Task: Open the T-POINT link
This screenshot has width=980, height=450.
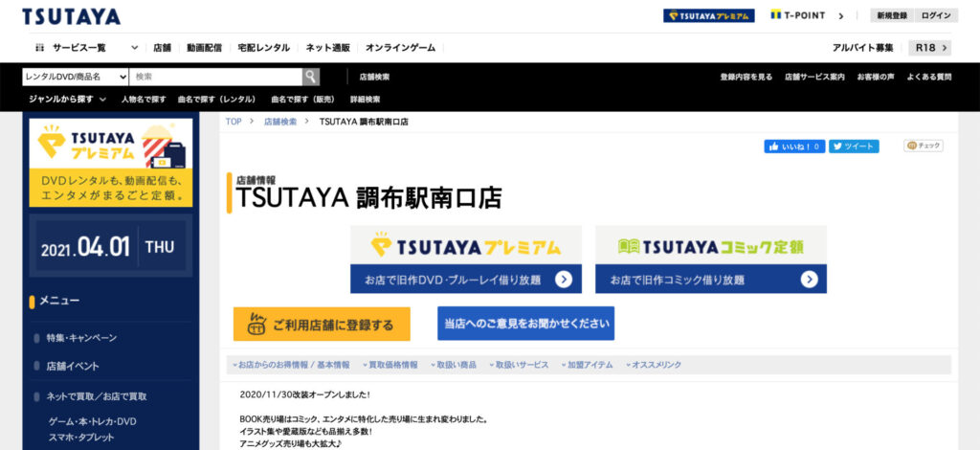Action: coord(798,15)
